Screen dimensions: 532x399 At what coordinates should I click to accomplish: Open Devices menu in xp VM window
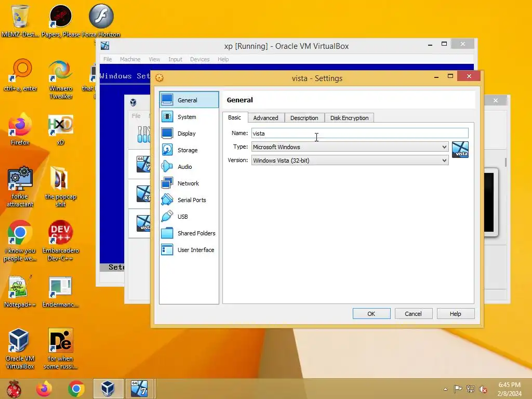pos(200,59)
